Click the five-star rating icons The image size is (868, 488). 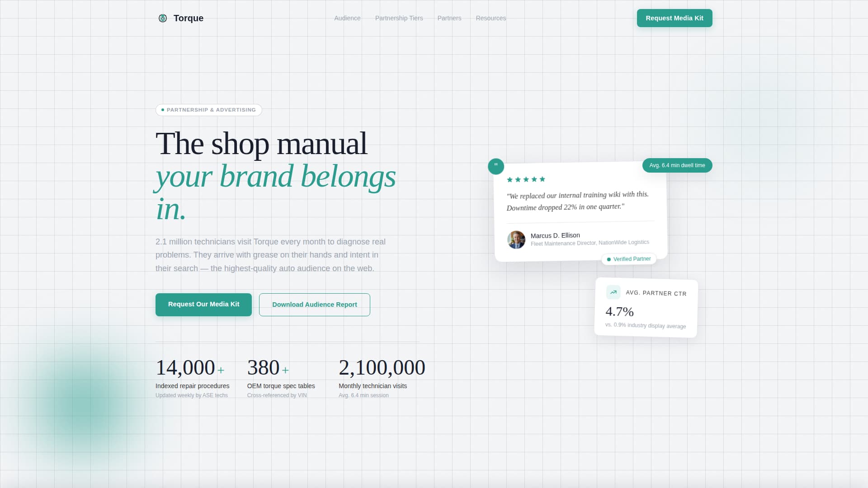[526, 179]
